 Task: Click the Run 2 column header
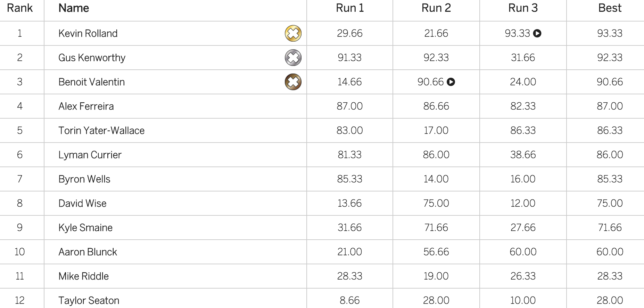point(436,8)
